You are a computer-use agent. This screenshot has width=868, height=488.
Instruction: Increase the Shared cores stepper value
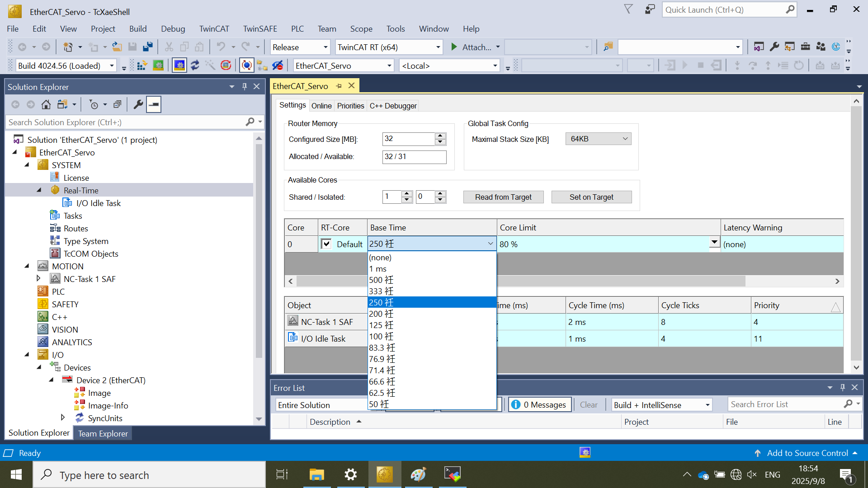pyautogui.click(x=407, y=194)
